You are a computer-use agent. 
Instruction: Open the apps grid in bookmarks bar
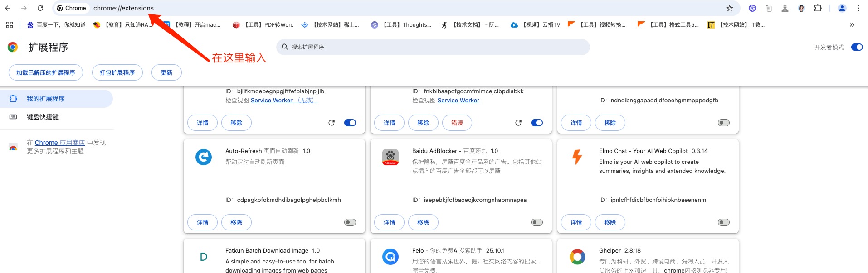click(x=10, y=25)
